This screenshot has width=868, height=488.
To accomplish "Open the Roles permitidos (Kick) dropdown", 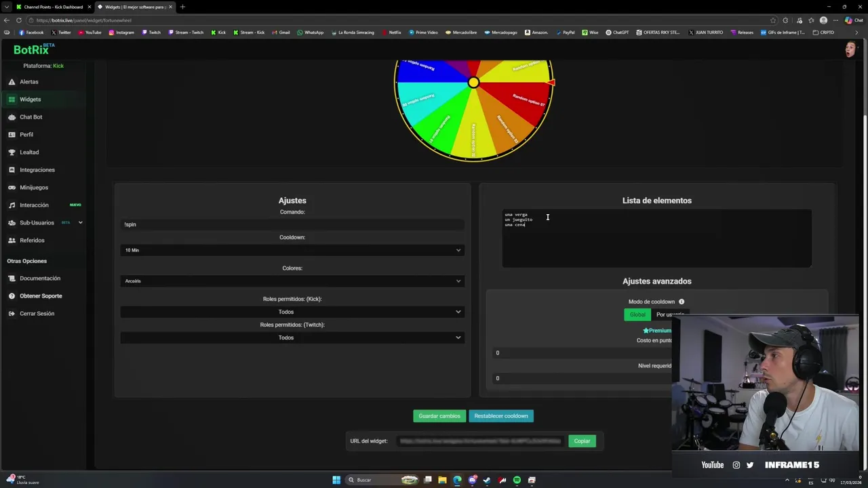I will 292,312.
